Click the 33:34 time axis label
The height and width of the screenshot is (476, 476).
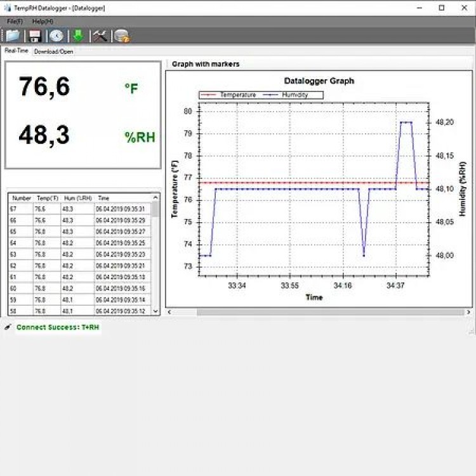pos(237,286)
